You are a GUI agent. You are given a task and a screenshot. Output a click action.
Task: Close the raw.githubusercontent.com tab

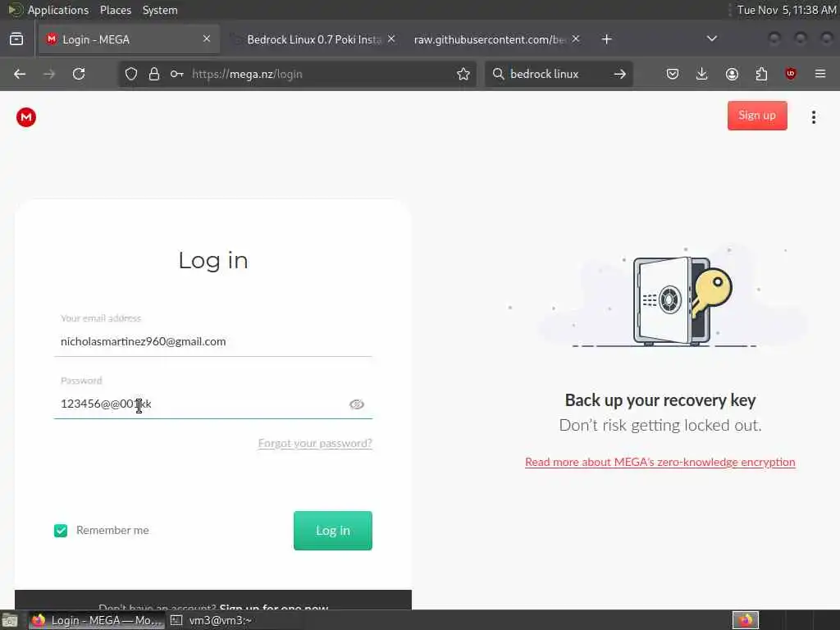[576, 39]
